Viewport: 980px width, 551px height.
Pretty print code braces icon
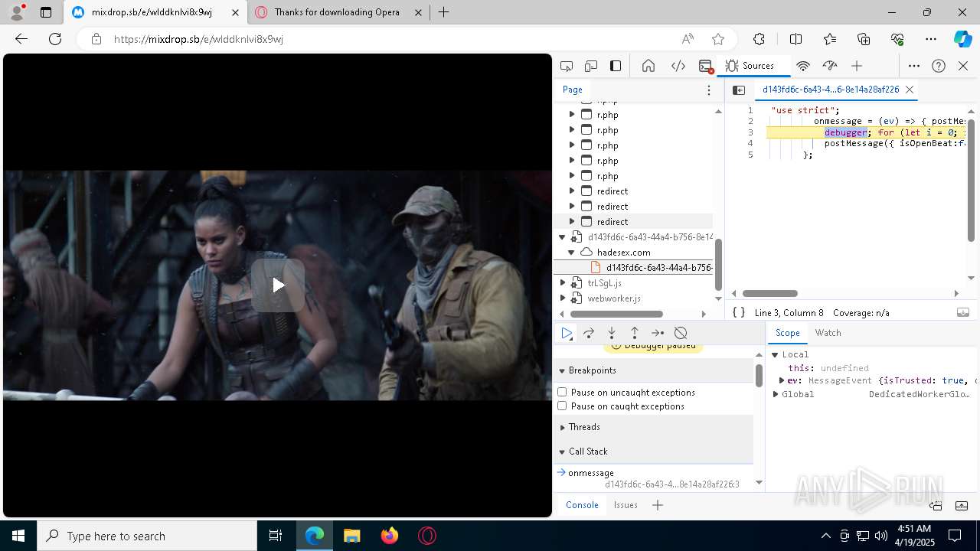(x=739, y=312)
